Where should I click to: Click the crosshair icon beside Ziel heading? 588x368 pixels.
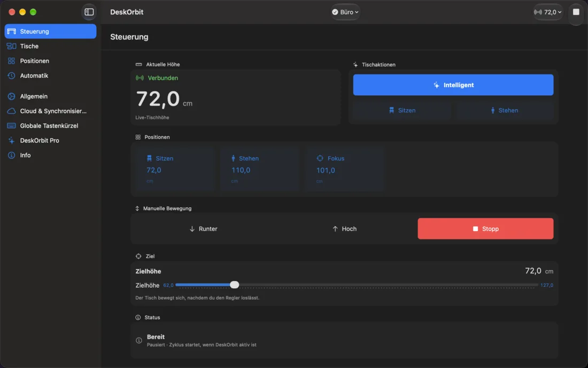138,256
